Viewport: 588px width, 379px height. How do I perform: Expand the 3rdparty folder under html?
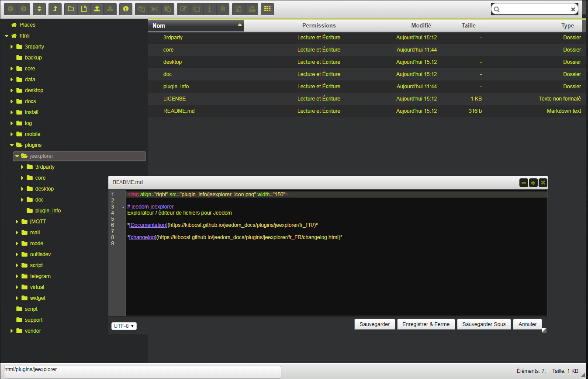coord(12,47)
